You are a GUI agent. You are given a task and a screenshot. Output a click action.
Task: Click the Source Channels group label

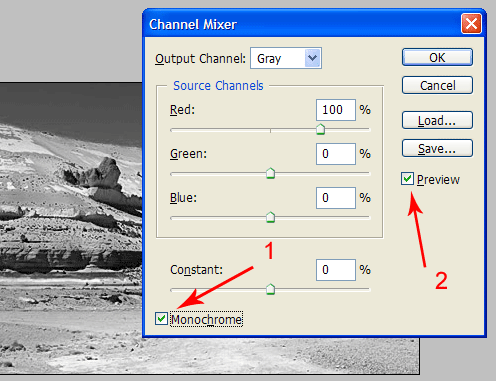coord(218,86)
